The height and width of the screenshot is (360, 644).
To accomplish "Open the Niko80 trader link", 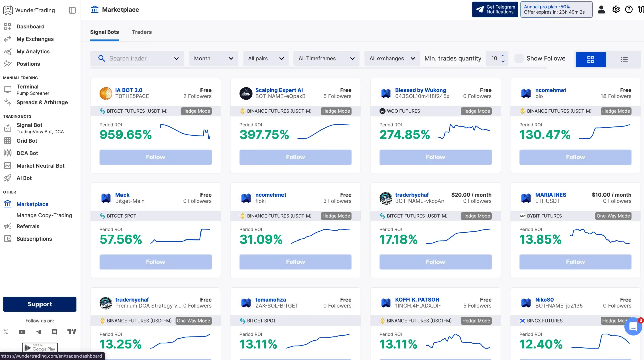I will tap(544, 300).
